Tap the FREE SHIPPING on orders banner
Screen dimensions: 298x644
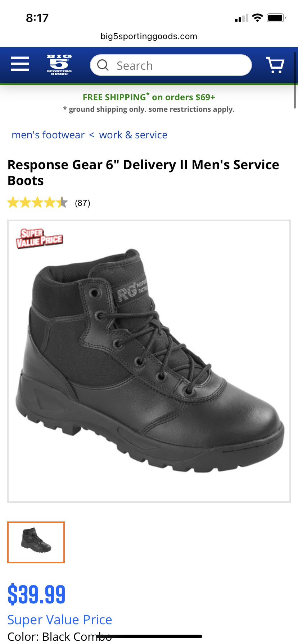149,97
